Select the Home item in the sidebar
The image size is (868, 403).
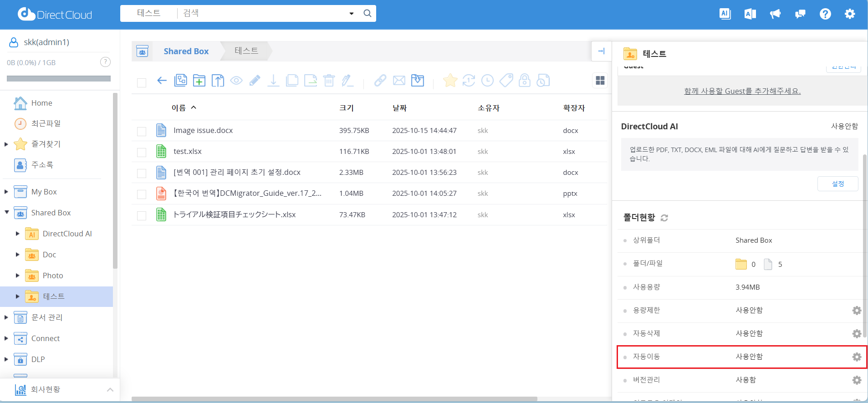coord(41,103)
